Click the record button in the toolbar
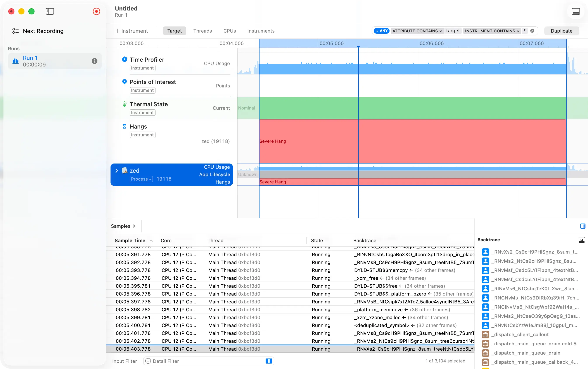 [97, 11]
